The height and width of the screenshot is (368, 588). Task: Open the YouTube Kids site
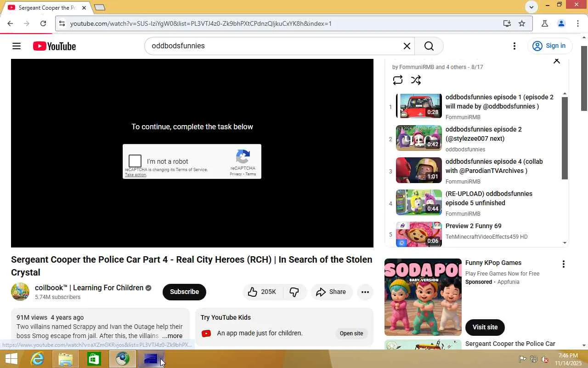tap(351, 333)
